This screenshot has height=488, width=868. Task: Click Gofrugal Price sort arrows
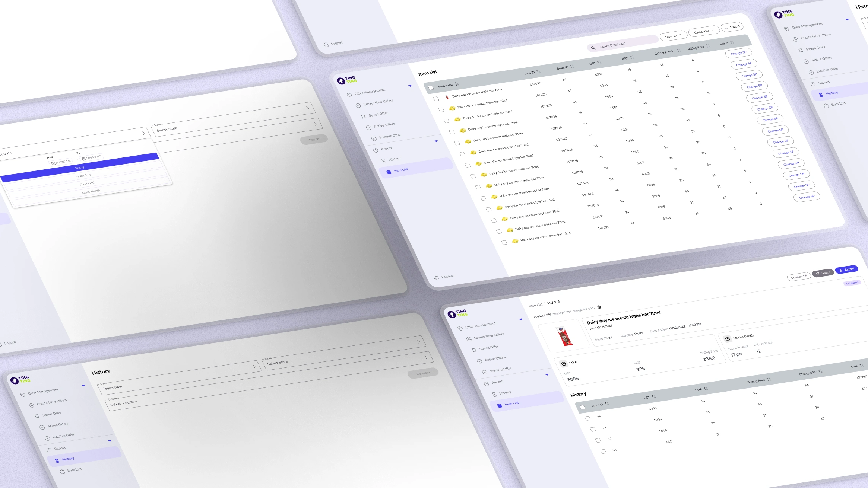coord(679,51)
